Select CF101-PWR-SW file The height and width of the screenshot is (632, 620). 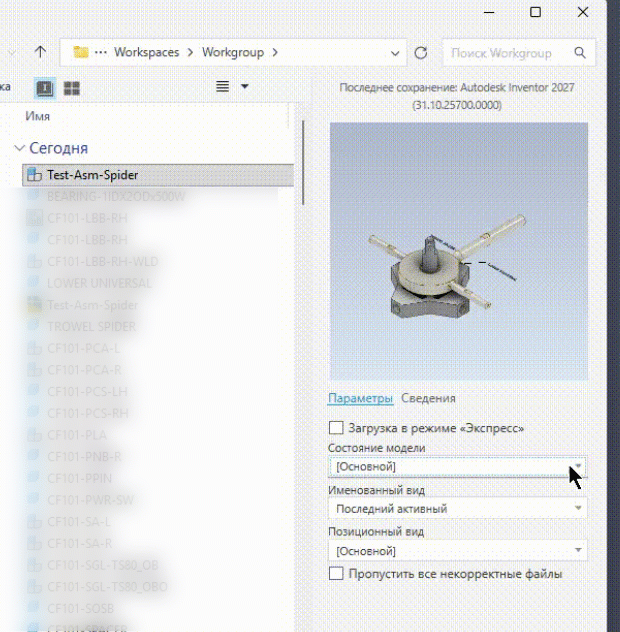point(90,500)
